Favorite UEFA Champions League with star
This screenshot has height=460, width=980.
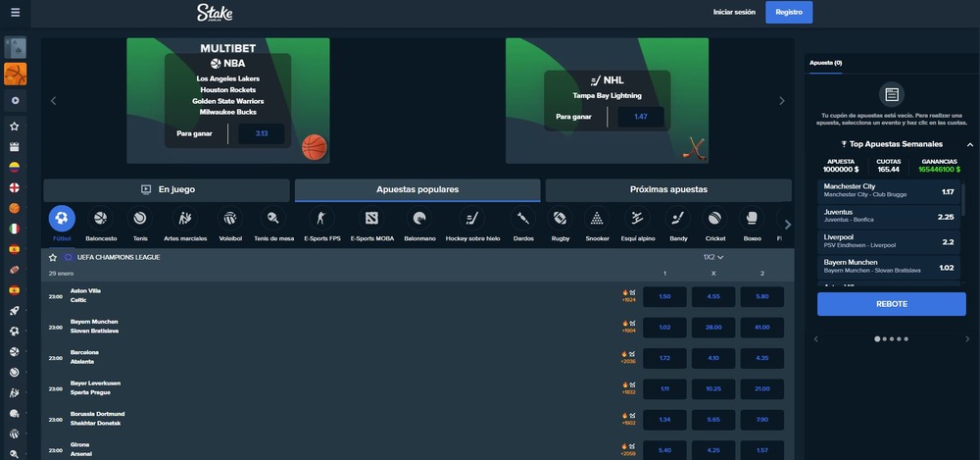pyautogui.click(x=53, y=257)
